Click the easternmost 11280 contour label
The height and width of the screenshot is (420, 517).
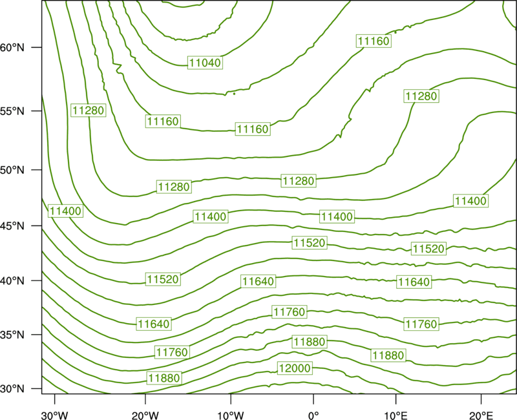[421, 96]
